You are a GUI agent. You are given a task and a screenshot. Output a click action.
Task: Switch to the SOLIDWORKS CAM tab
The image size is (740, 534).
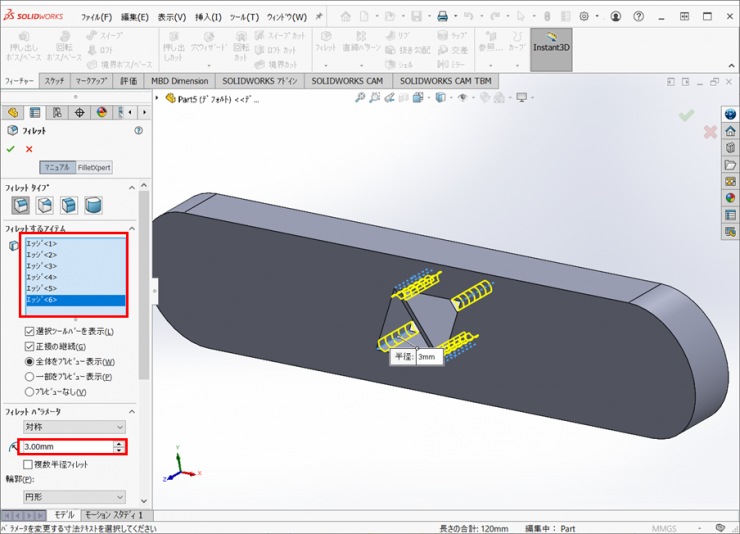coord(347,81)
